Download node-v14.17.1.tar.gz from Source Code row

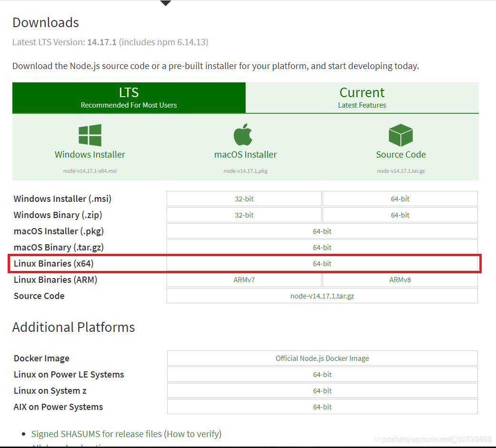[322, 296]
